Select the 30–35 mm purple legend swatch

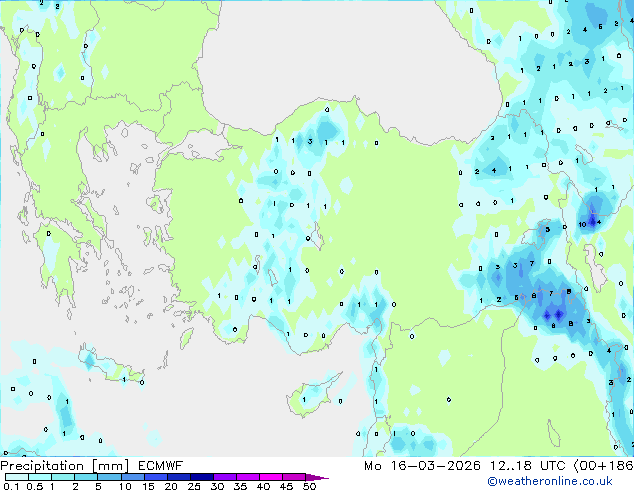point(224,477)
